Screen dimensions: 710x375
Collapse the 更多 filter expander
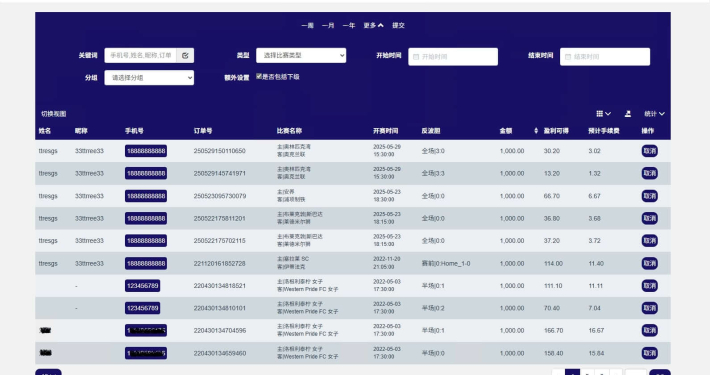373,25
